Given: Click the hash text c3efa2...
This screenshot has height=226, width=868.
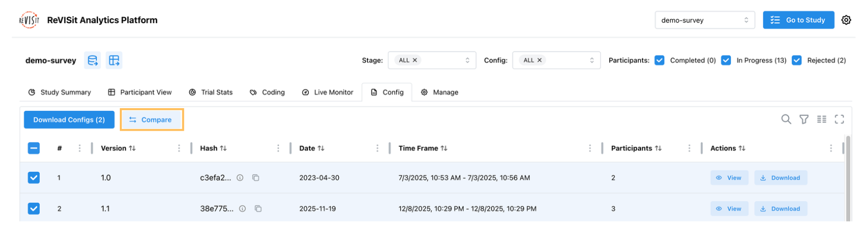Looking at the screenshot, I should tap(216, 178).
